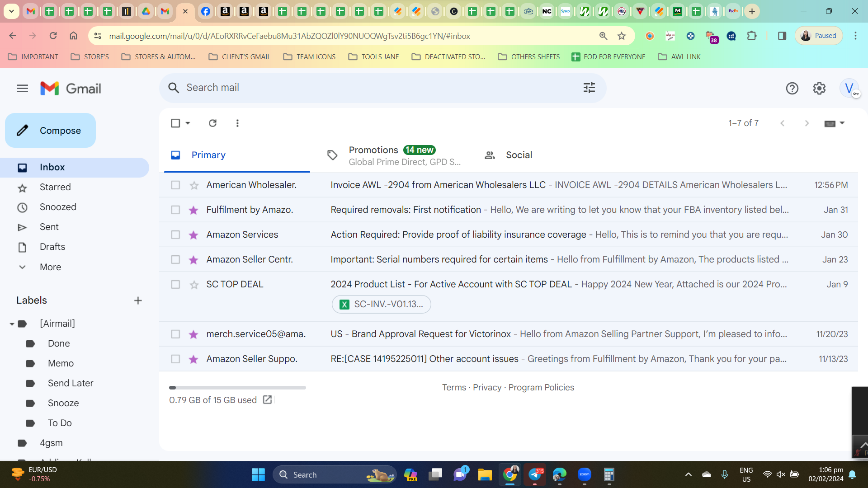This screenshot has height=488, width=868.
Task: Open search options filter icon
Action: click(x=589, y=88)
